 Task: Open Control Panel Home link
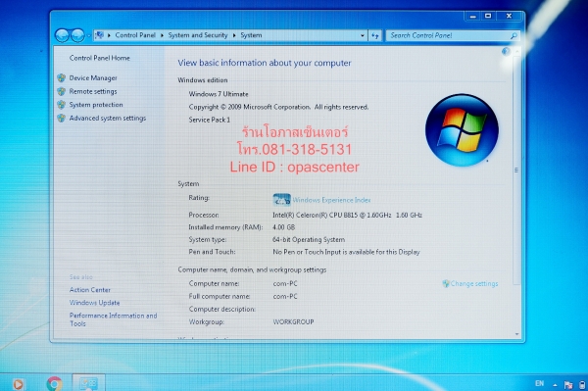coord(99,58)
